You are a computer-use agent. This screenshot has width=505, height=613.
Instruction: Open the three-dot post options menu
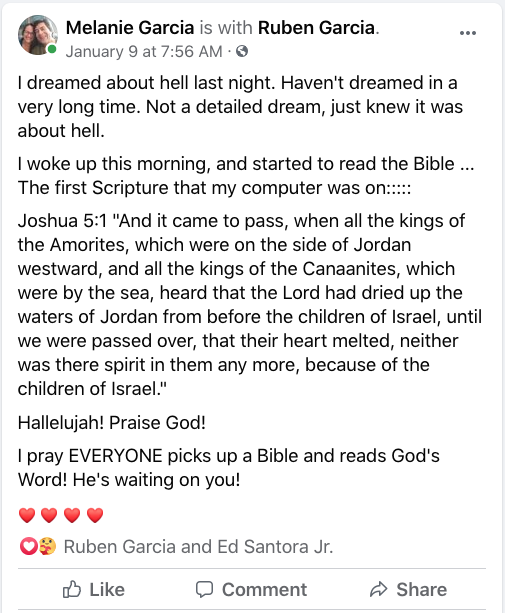(467, 33)
